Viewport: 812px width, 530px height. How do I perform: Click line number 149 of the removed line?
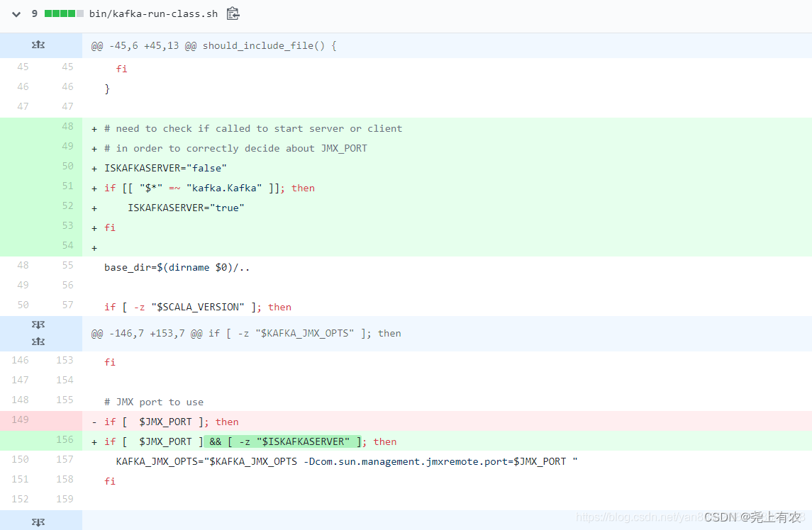[x=22, y=419]
